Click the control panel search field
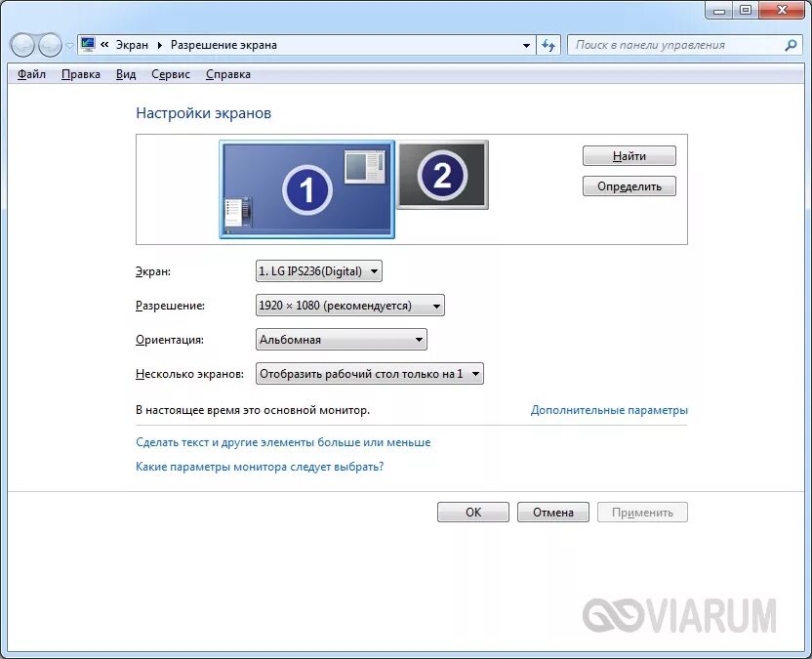The image size is (812, 659). coord(683,45)
